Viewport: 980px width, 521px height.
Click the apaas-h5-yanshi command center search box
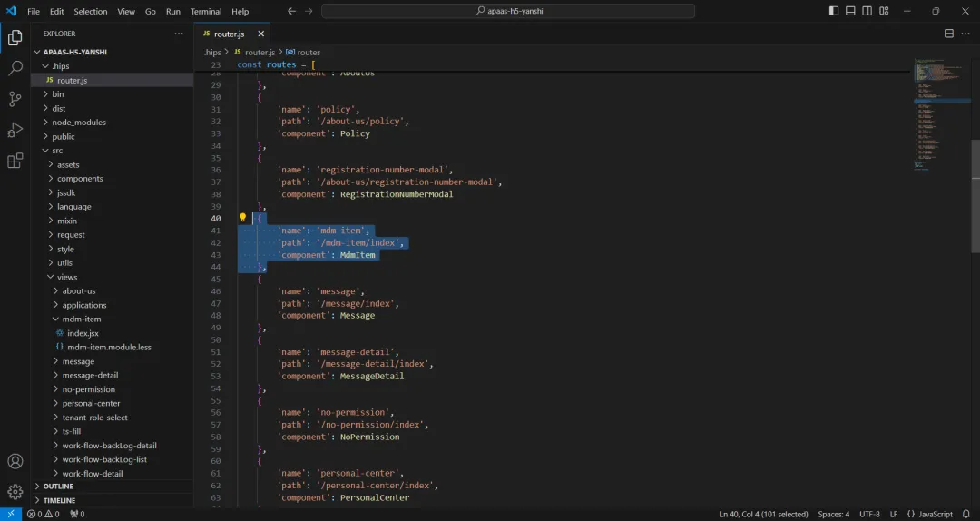click(x=508, y=11)
